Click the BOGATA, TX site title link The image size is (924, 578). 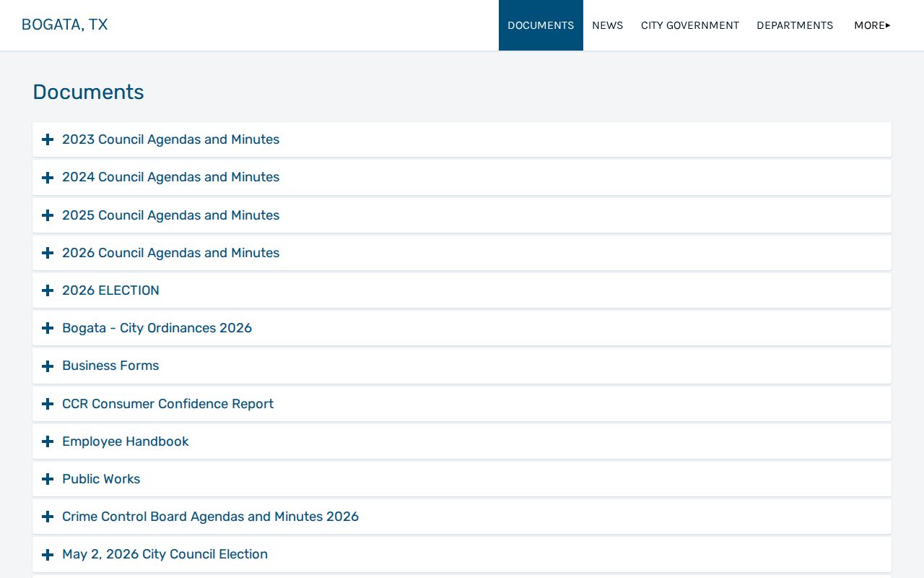65,25
